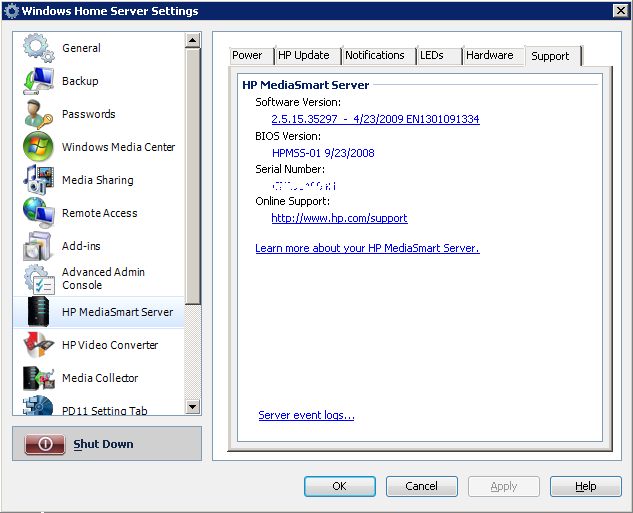Close the Windows Home Server Settings window
The image size is (633, 513).
[x=620, y=10]
